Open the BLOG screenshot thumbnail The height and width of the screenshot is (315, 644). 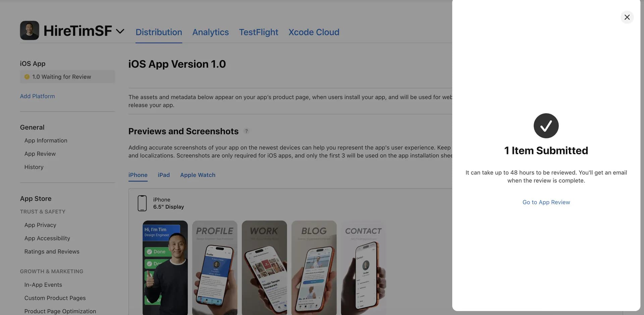coord(314,267)
